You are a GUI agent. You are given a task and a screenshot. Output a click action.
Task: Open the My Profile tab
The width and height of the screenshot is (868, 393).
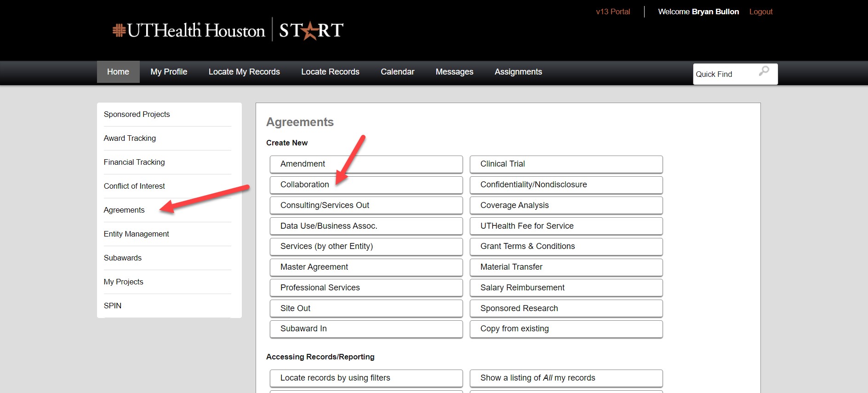(x=169, y=72)
